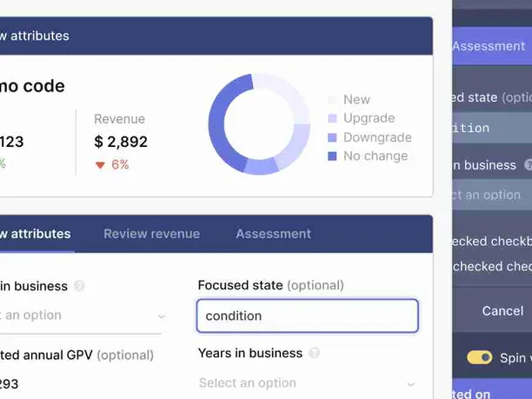
Task: Select the attributes tab in lower card
Action: (x=36, y=234)
